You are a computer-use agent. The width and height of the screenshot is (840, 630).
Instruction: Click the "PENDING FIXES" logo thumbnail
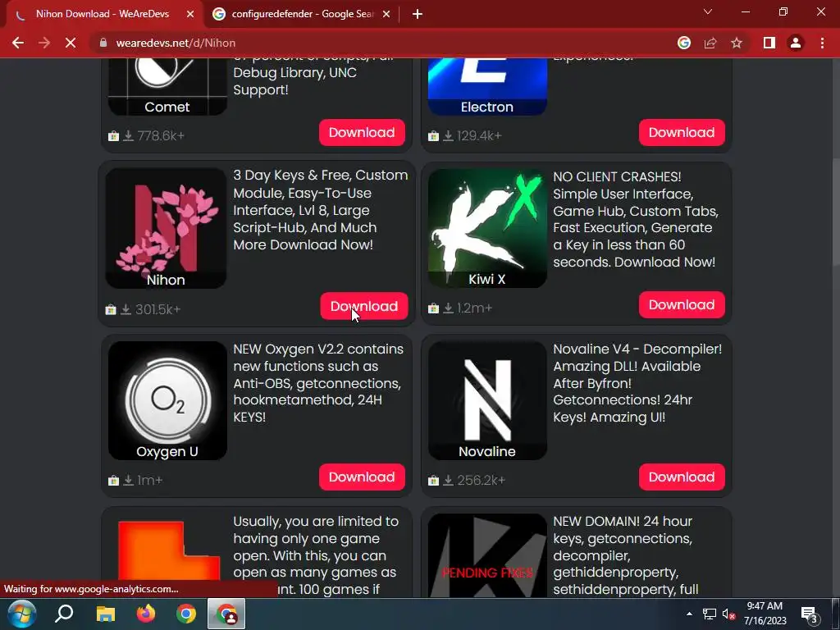click(x=487, y=555)
